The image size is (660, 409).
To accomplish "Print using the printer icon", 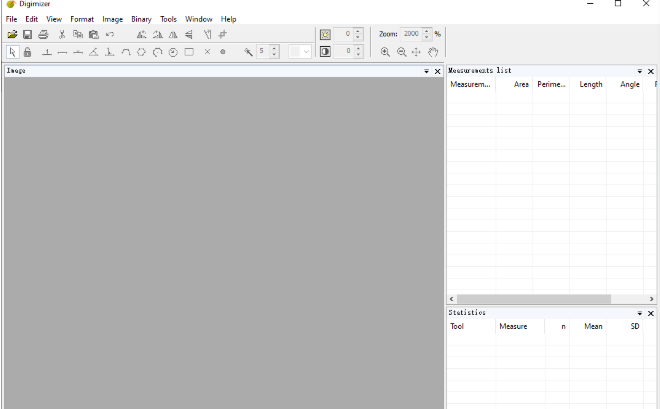I will 43,35.
